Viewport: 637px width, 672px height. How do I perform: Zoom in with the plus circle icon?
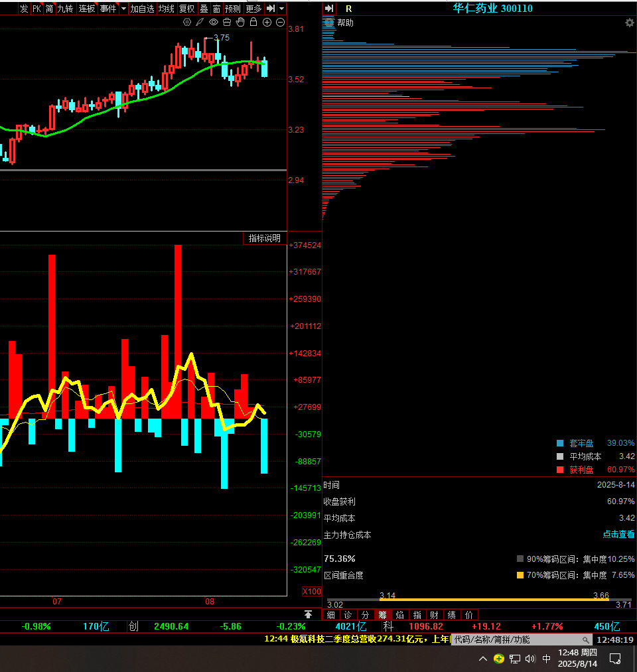[x=267, y=23]
